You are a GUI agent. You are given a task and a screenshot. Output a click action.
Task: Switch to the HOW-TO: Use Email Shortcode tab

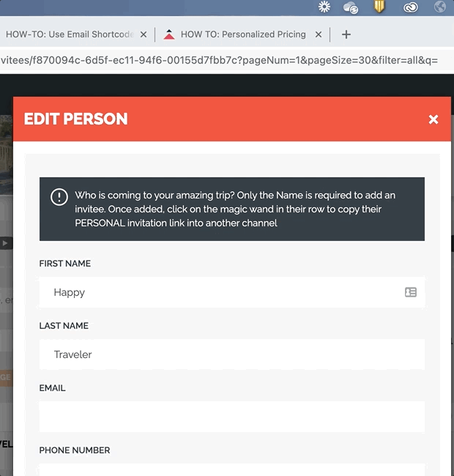(x=70, y=34)
